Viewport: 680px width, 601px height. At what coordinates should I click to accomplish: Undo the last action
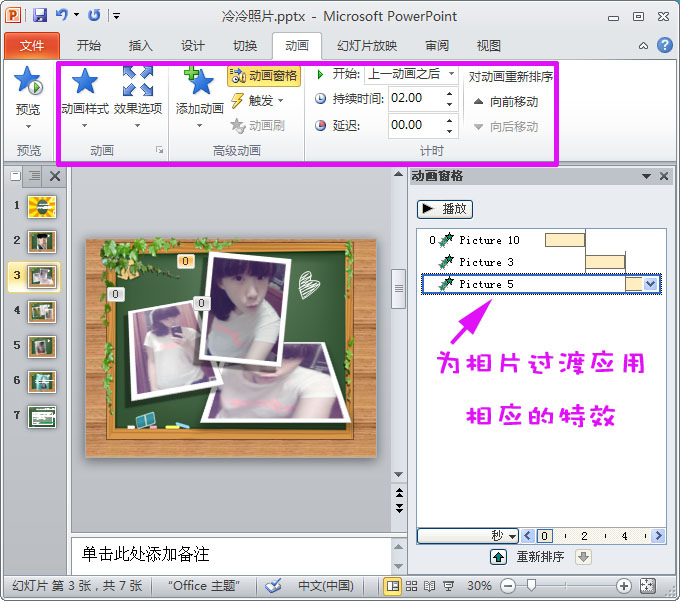coord(62,15)
